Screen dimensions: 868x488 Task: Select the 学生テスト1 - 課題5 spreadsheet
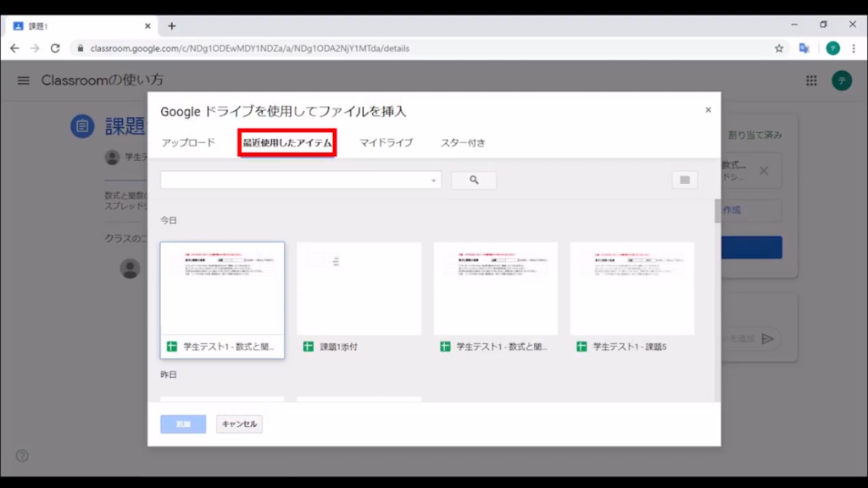(632, 300)
